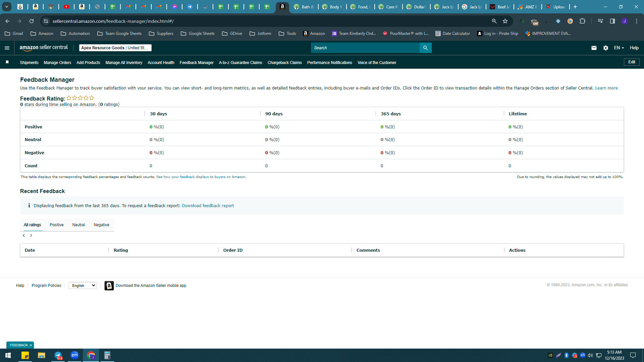Open Sticky Notes from the taskbar
The height and width of the screenshot is (362, 644).
25,355
